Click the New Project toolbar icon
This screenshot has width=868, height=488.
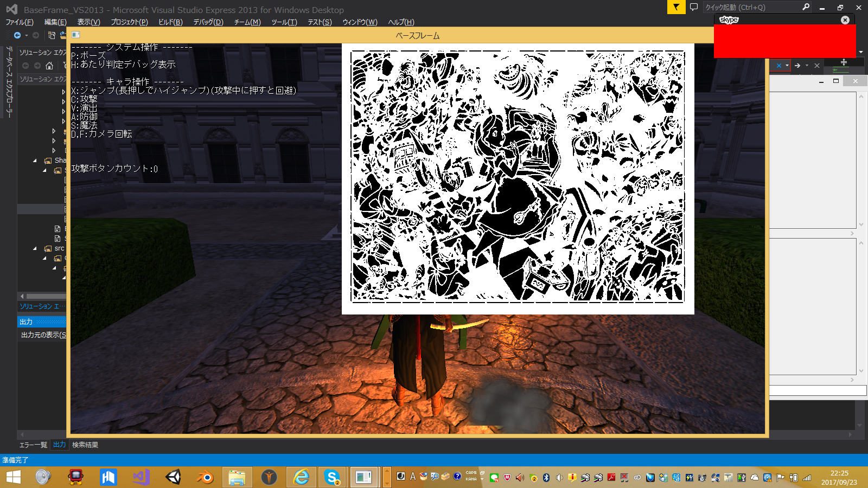tap(52, 35)
